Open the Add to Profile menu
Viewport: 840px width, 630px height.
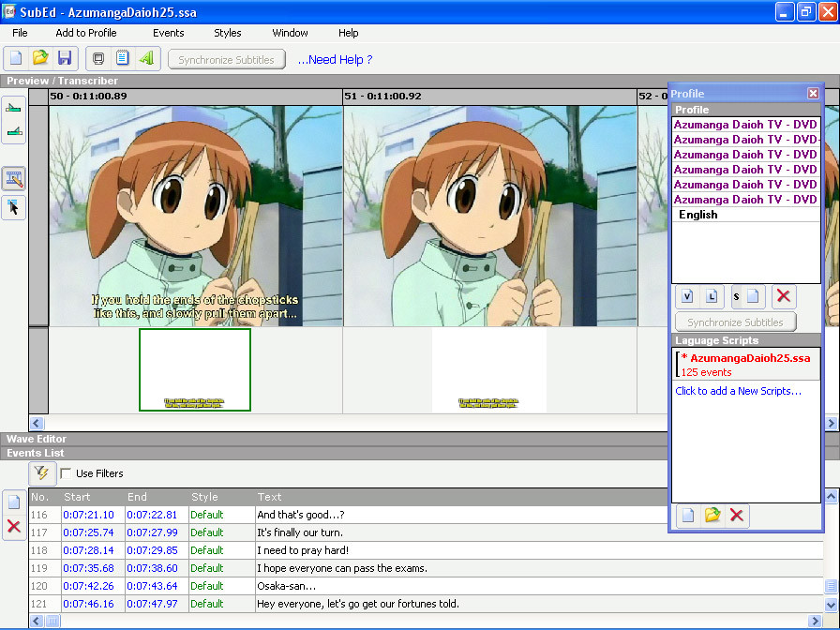(x=85, y=33)
